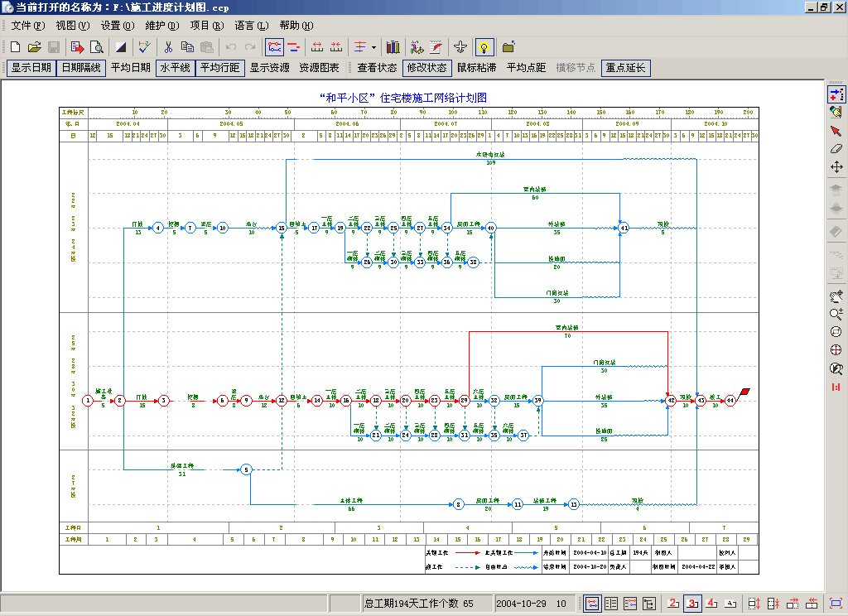Click the books library icon

click(x=393, y=47)
